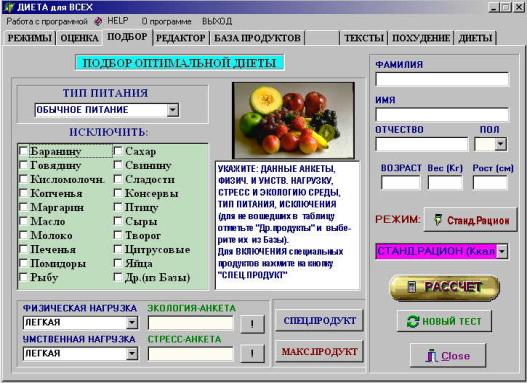
Task: Click the СПЕЦ.ПРОДУКТ button
Action: (x=319, y=321)
